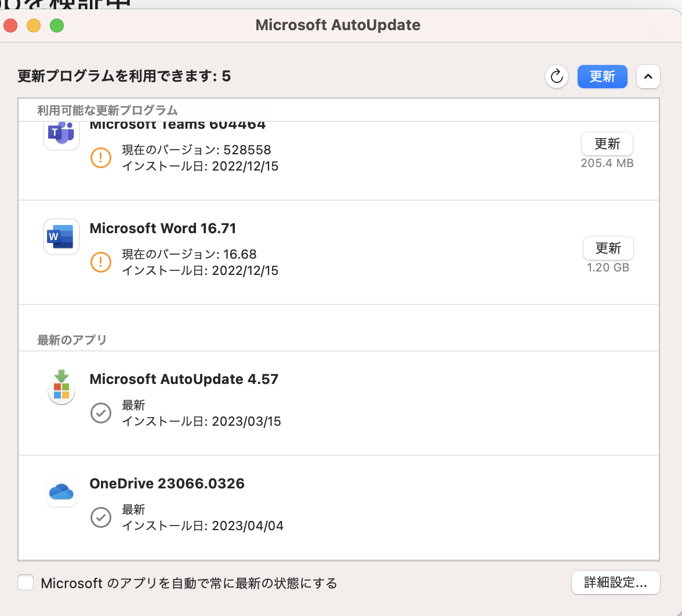
Task: Click the warning icon for Microsoft Teams
Action: click(x=100, y=158)
